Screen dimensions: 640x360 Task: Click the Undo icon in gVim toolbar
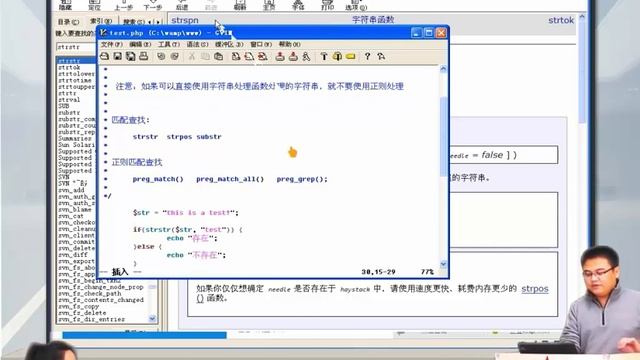click(161, 56)
